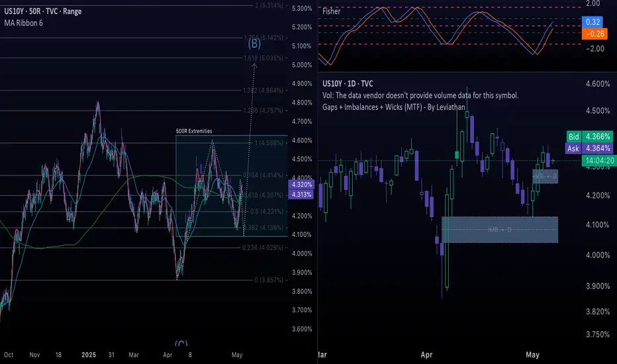Click Oct on the range chart time axis
Image resolution: width=617 pixels, height=364 pixels.
(x=9, y=355)
